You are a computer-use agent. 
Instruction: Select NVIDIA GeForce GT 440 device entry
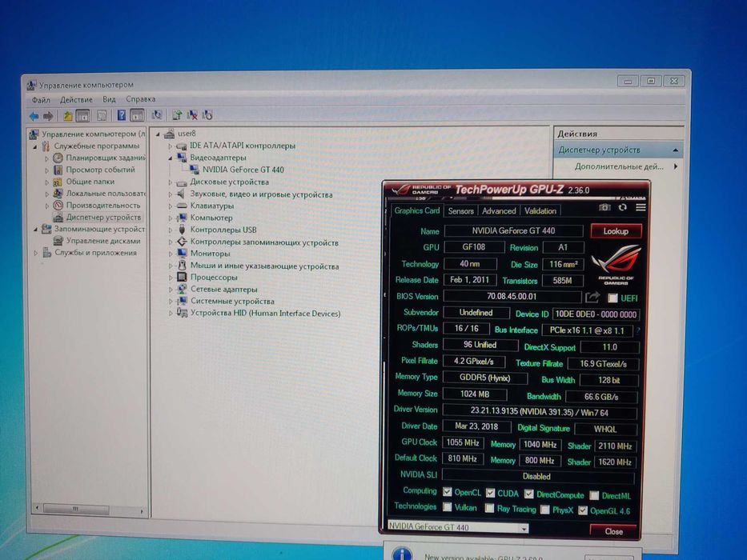point(243,170)
